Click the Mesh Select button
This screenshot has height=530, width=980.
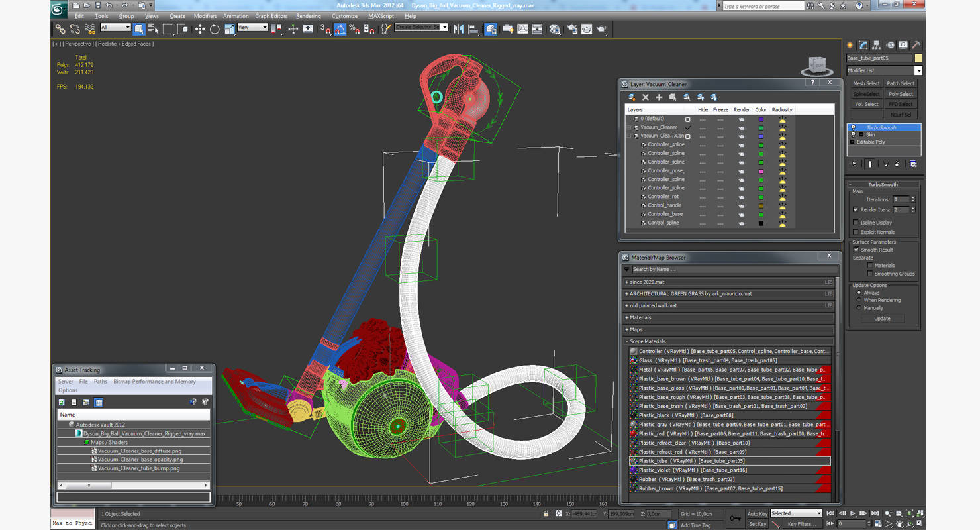(866, 83)
